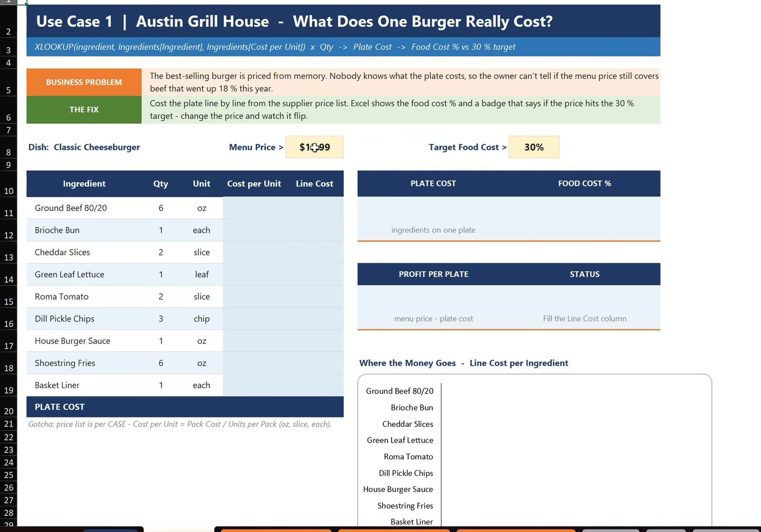Screen dimensions: 761x532
Task: Click the 'Dish: Classic Cheeseburger' label
Action: coord(84,147)
